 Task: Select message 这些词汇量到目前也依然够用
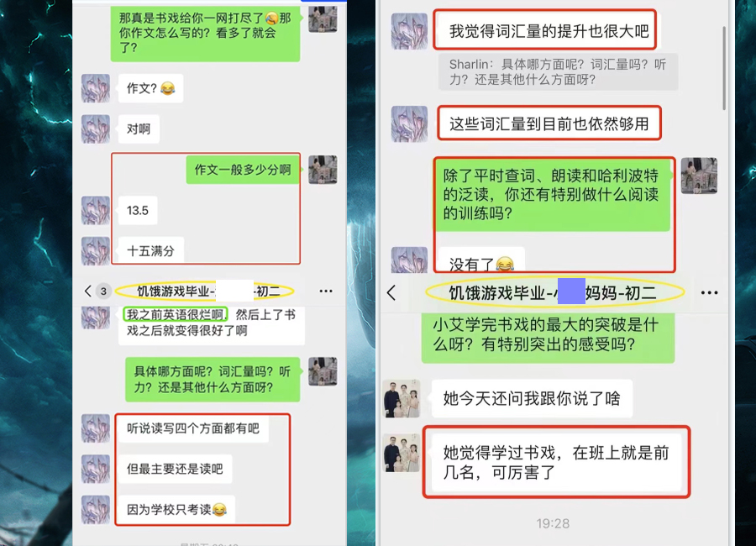click(549, 123)
